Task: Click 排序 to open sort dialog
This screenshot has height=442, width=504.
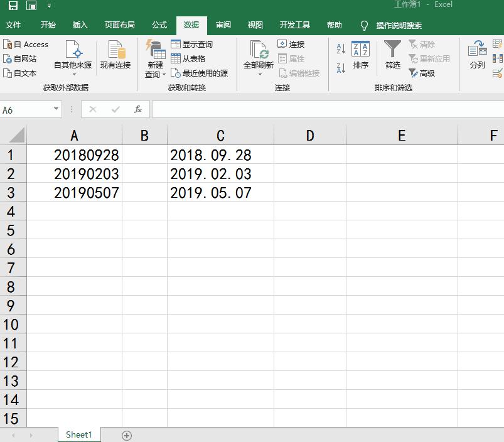Action: pyautogui.click(x=361, y=55)
